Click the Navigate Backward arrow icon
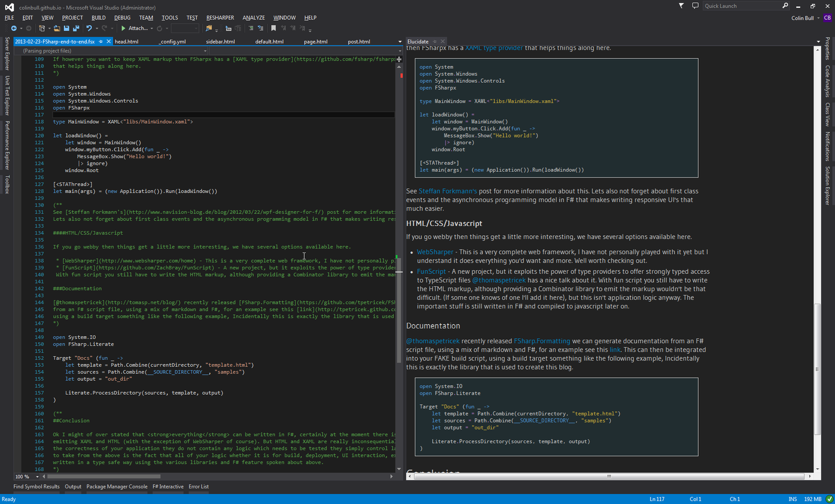Screen dimensions: 835x504 (x=13, y=28)
